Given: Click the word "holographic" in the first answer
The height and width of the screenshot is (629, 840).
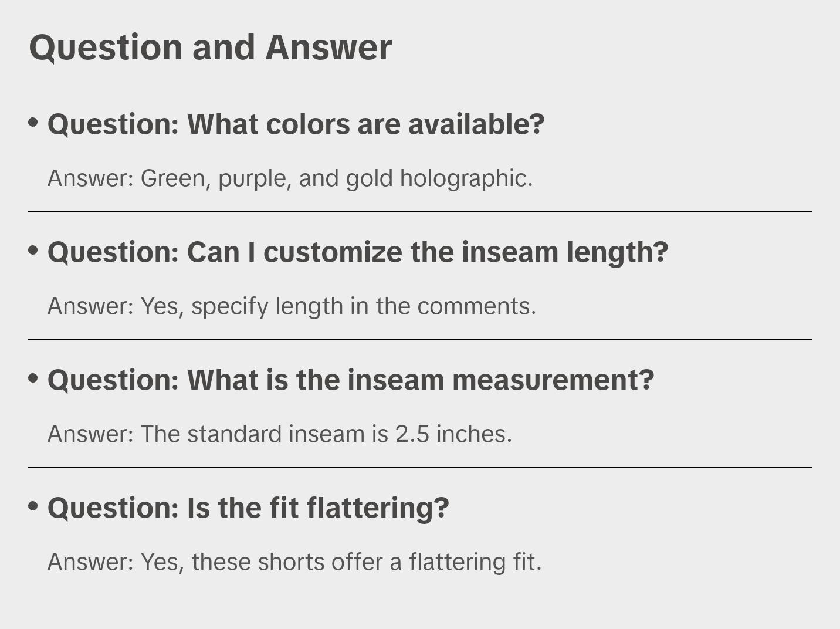Looking at the screenshot, I should [x=466, y=178].
